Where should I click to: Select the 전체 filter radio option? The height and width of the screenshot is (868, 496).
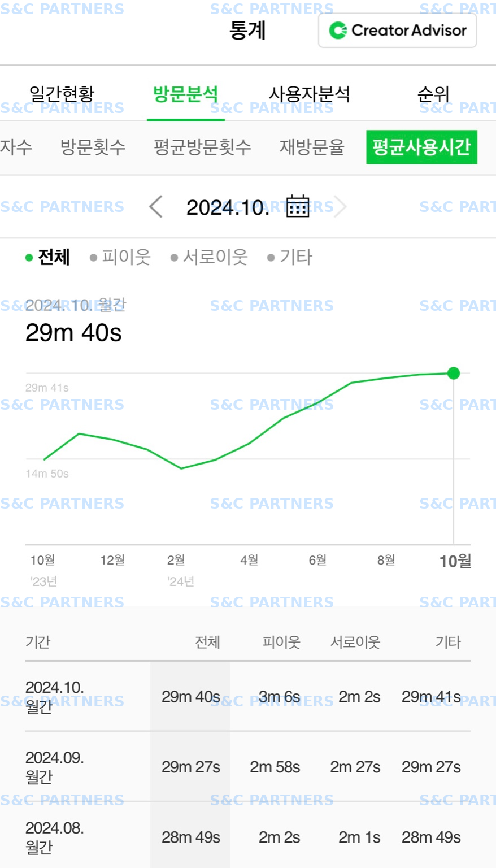pos(47,257)
